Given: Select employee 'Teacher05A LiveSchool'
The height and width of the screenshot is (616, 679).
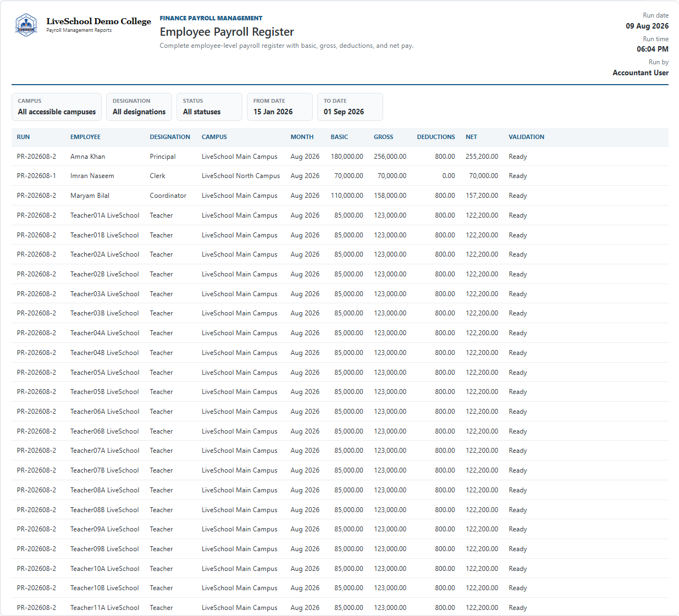Looking at the screenshot, I should (x=104, y=373).
